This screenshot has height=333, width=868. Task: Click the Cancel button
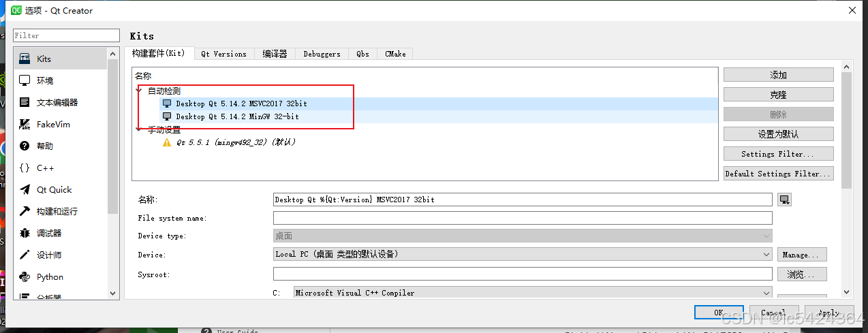773,312
